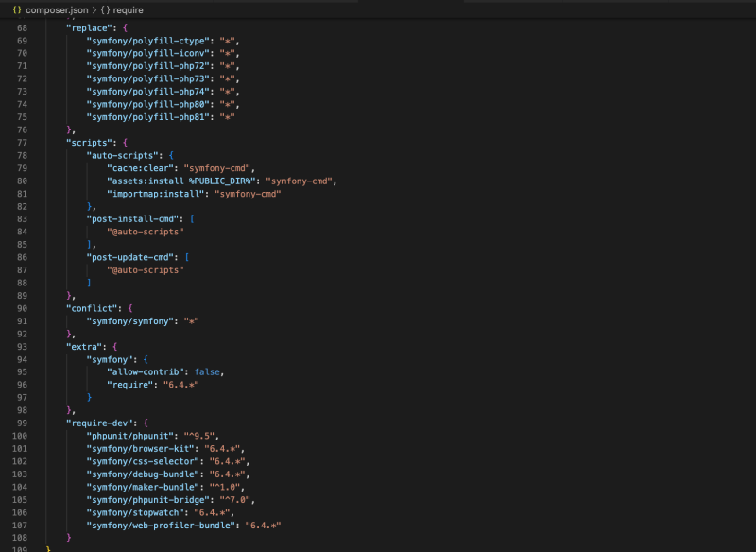Click the closing brace on line 97

(x=89, y=398)
